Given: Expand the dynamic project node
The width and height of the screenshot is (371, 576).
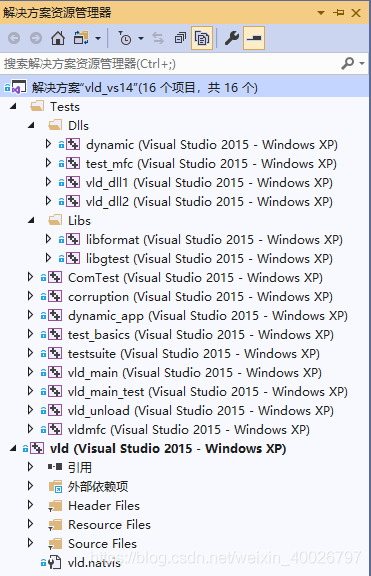Looking at the screenshot, I should 48,144.
